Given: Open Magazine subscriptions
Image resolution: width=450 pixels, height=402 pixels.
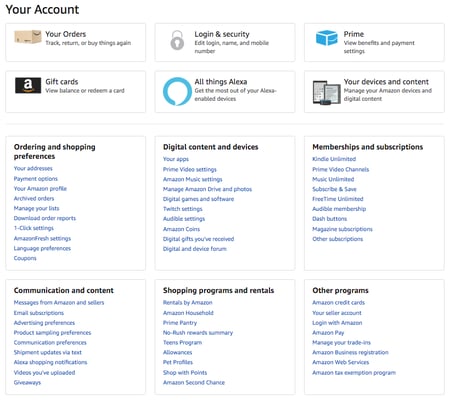Looking at the screenshot, I should click(x=342, y=229).
